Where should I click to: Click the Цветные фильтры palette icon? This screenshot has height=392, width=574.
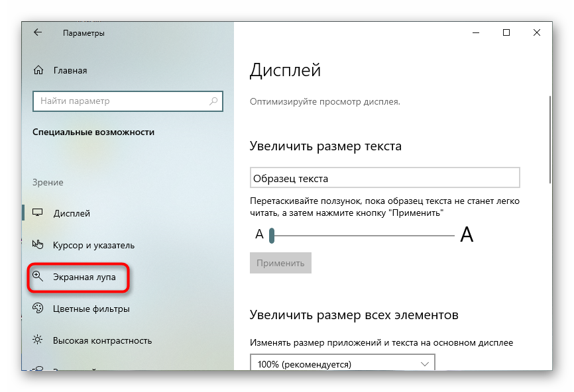[38, 309]
